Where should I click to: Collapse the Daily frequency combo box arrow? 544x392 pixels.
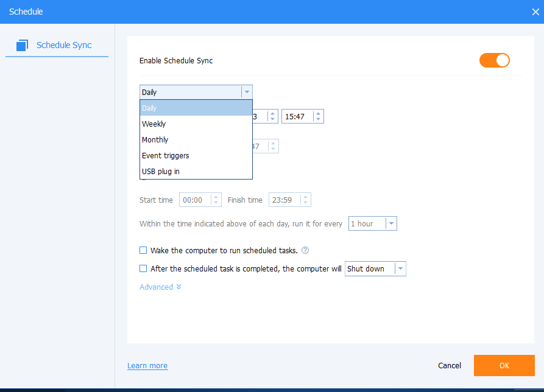(247, 92)
